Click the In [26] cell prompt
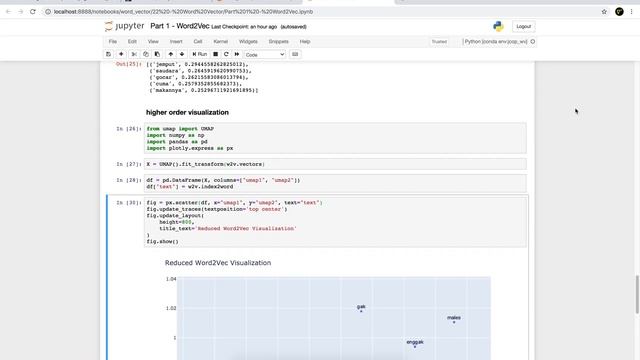The image size is (640, 360). 129,129
